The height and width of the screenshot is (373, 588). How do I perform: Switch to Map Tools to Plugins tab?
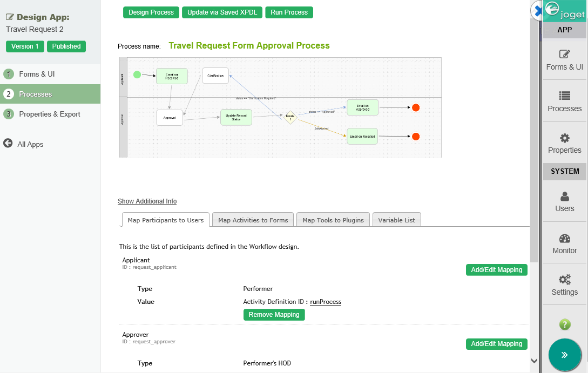click(x=333, y=220)
